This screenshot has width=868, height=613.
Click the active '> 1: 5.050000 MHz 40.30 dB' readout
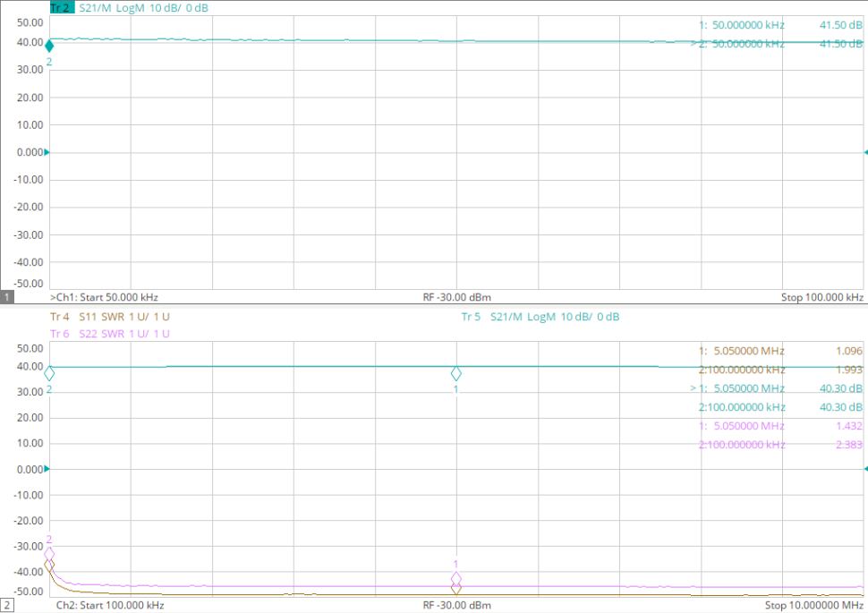(776, 388)
